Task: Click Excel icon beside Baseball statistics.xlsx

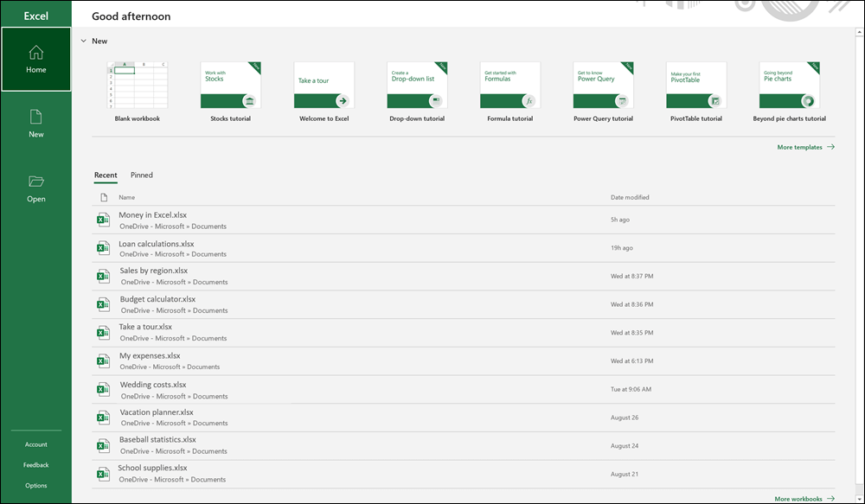Action: [x=103, y=445]
